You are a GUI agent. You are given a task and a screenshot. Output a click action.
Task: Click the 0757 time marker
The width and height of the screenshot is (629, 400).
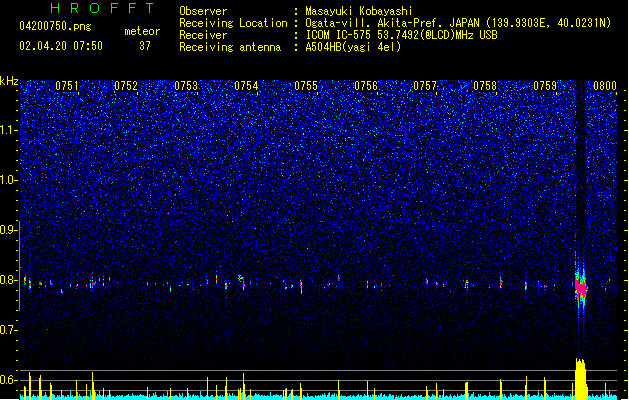coord(425,86)
